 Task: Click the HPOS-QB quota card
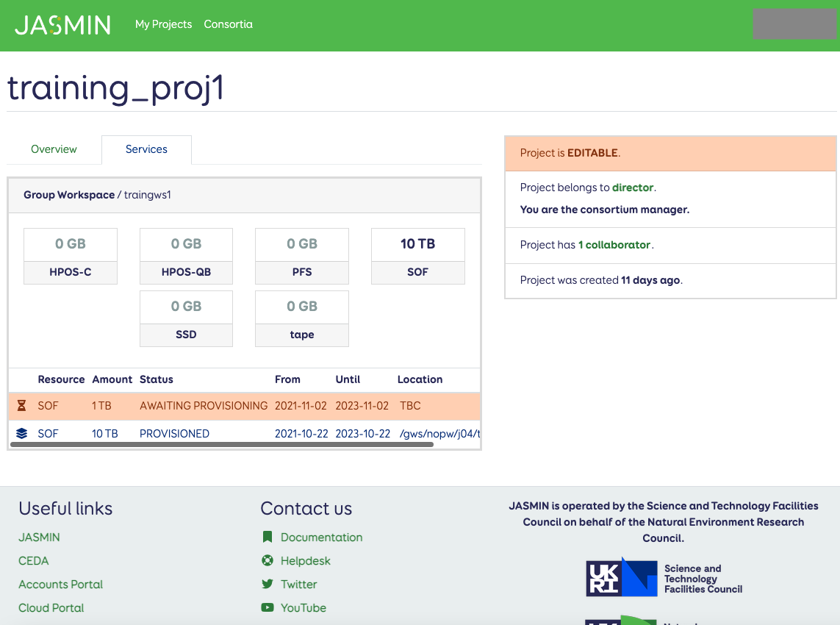pyautogui.click(x=186, y=256)
